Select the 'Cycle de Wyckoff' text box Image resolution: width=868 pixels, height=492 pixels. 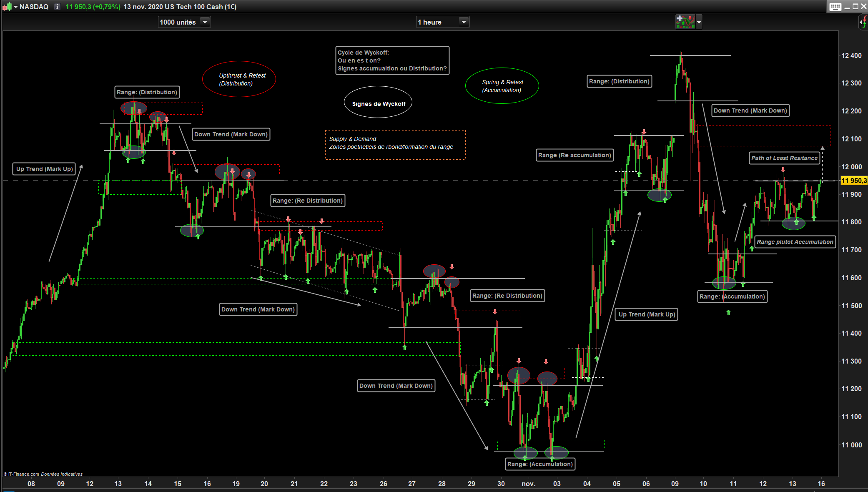pyautogui.click(x=392, y=60)
